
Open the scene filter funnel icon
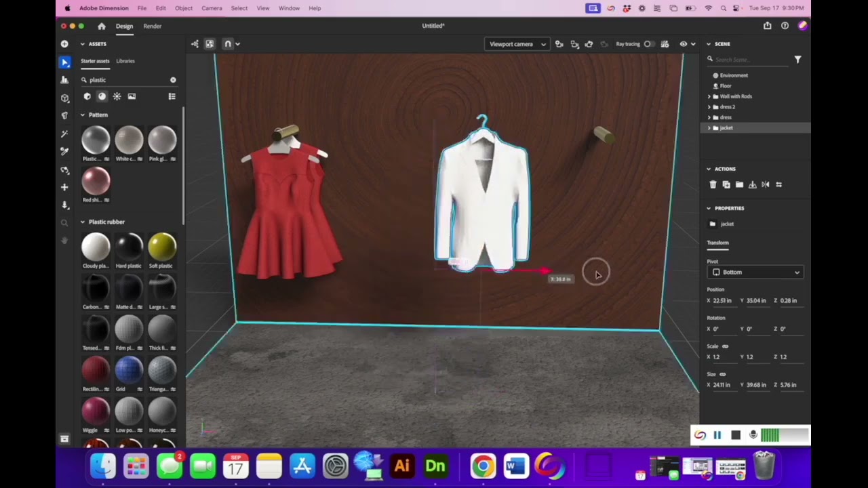797,60
